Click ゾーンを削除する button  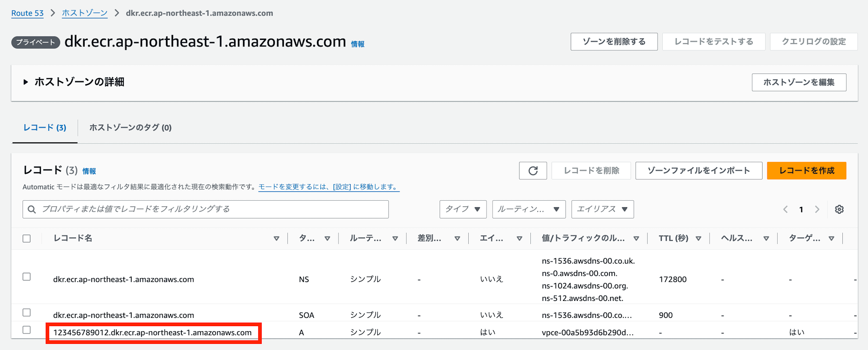point(614,42)
